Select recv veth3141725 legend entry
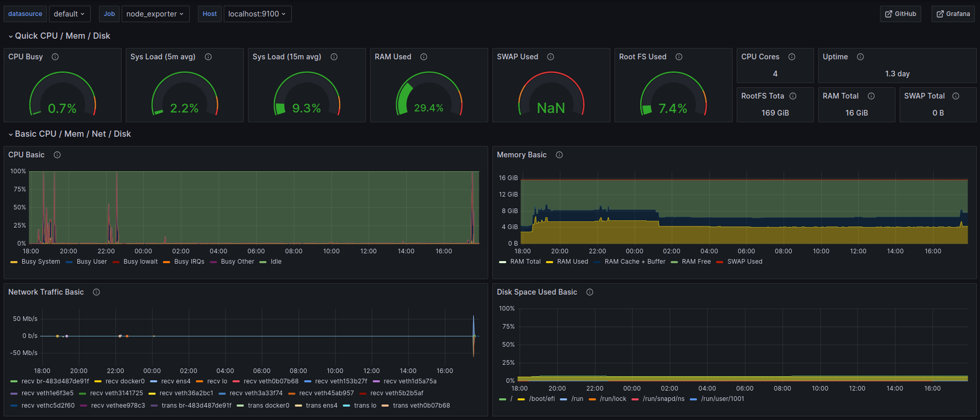This screenshot has height=420, width=980. (117, 393)
